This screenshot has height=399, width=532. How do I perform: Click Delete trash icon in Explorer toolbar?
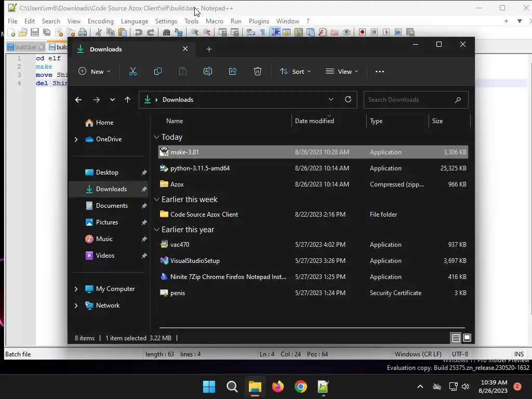(x=258, y=72)
